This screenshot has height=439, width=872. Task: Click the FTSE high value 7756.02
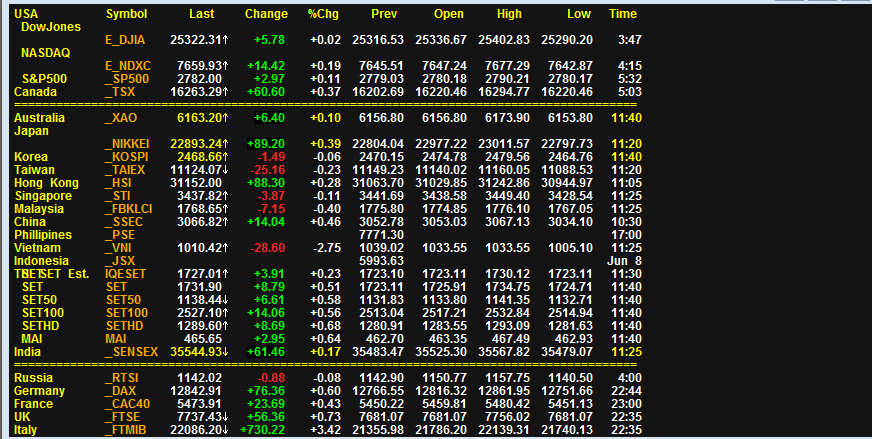pyautogui.click(x=507, y=417)
